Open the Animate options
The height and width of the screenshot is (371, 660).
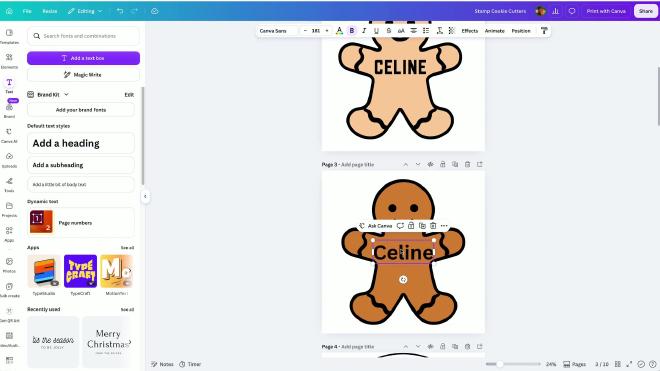(495, 31)
